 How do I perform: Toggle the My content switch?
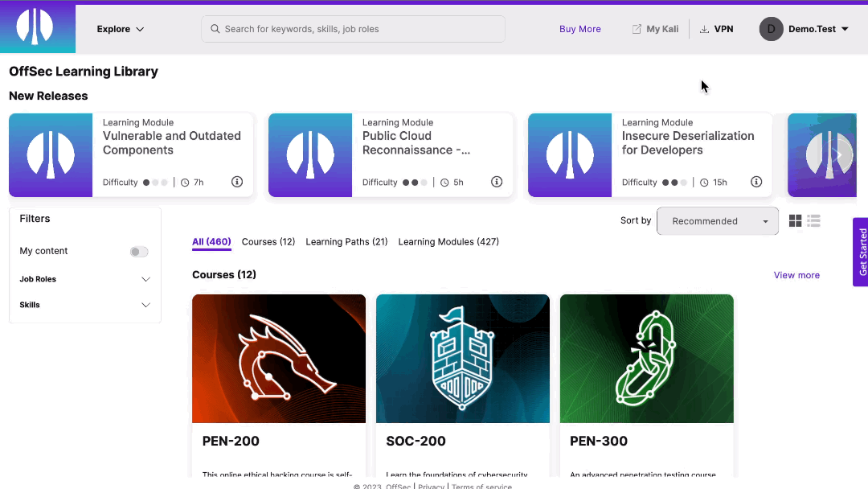tap(139, 252)
